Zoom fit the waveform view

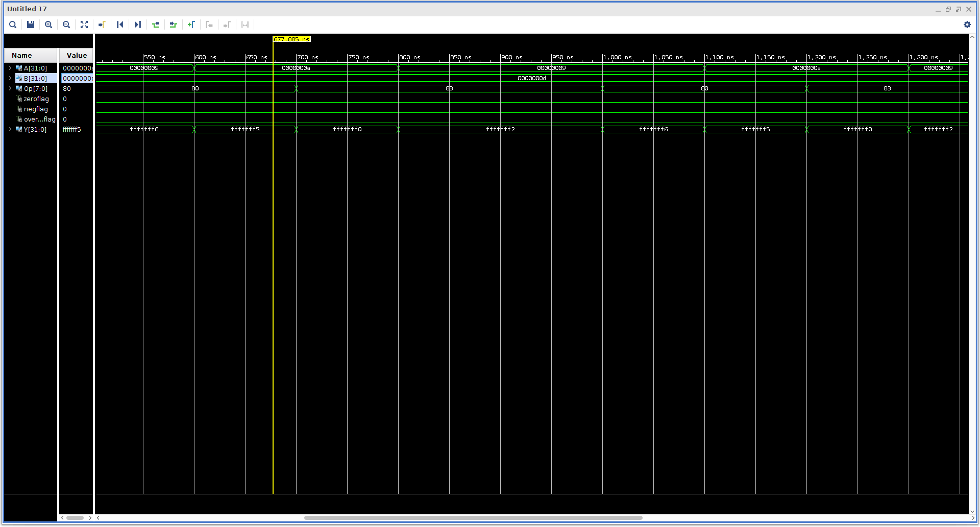(x=84, y=25)
